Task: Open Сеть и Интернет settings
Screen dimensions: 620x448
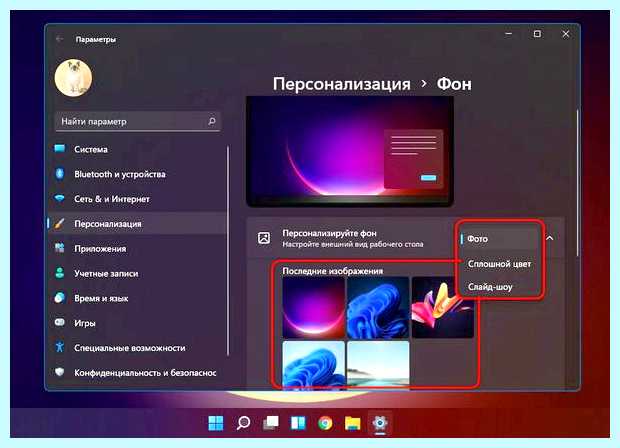Action: point(137,199)
